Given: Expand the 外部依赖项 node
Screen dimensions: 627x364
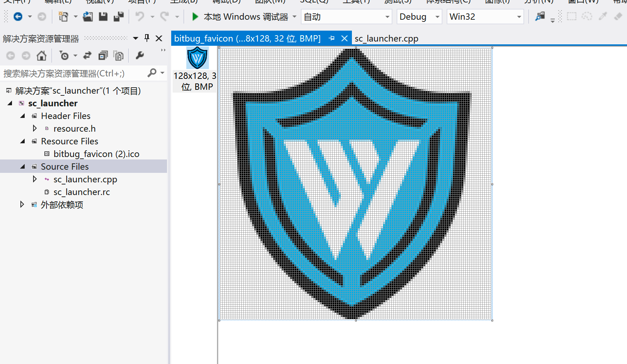Looking at the screenshot, I should [22, 205].
